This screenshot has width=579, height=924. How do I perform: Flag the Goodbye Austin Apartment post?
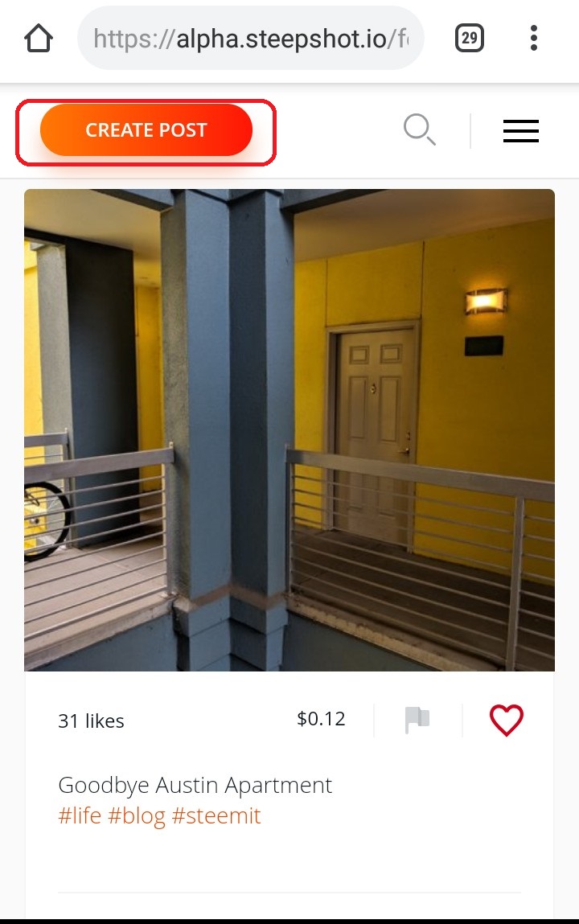(417, 720)
